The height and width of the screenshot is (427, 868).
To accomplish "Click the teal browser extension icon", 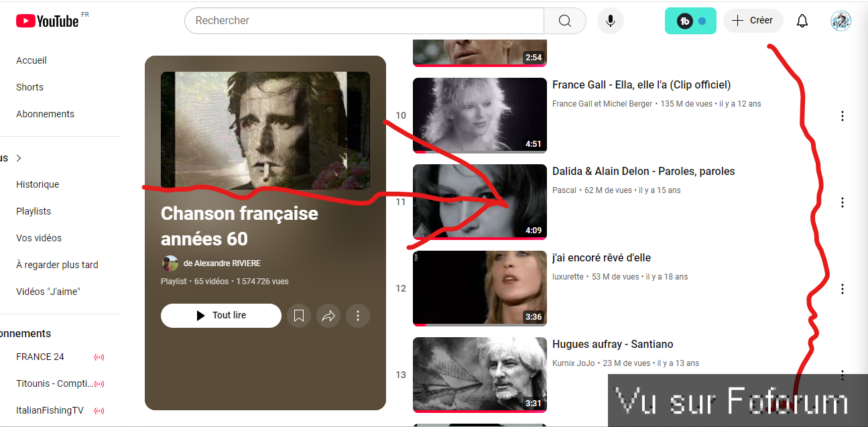I will point(690,21).
